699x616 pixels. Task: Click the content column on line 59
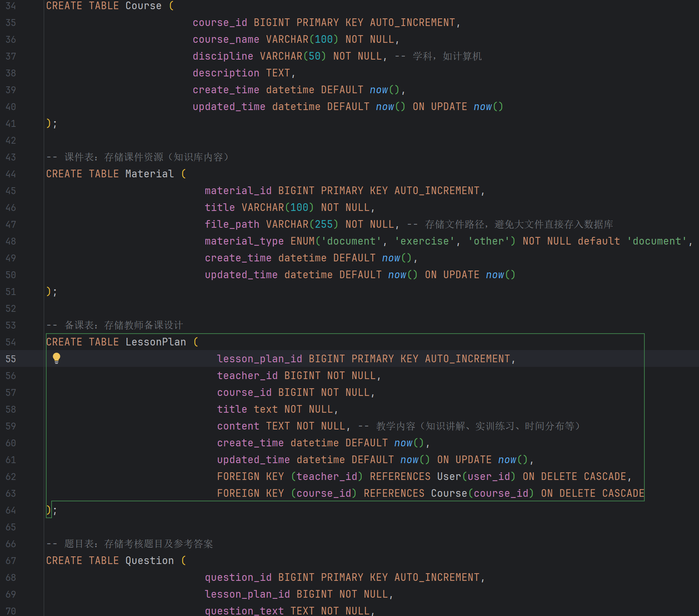[238, 426]
